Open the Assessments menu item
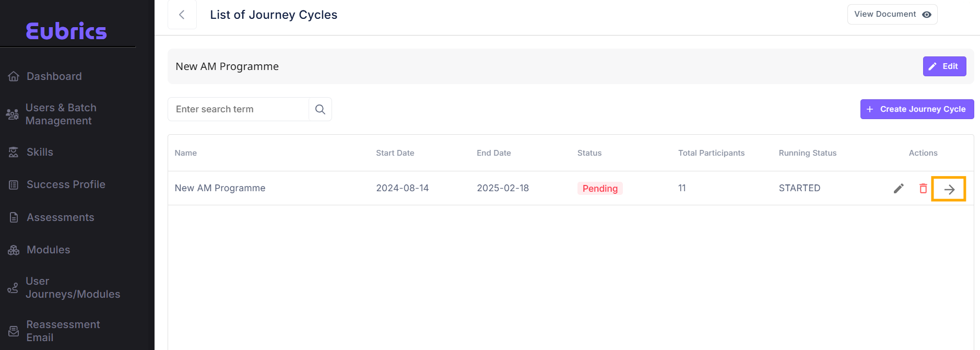980x350 pixels. pyautogui.click(x=60, y=217)
